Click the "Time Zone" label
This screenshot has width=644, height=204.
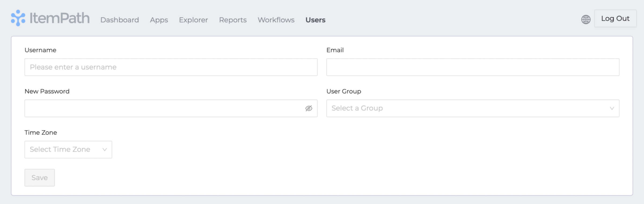coord(41,133)
